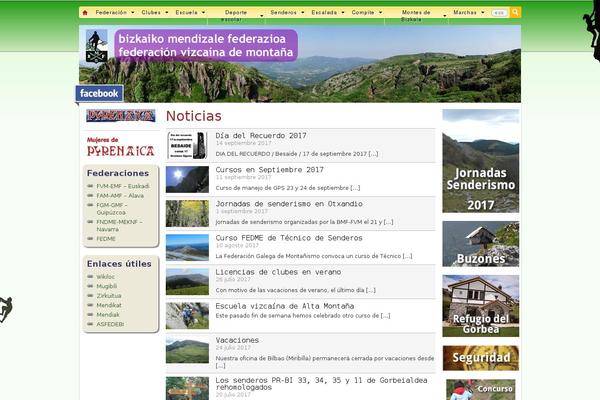Click the Noticias section heading

coord(194,116)
